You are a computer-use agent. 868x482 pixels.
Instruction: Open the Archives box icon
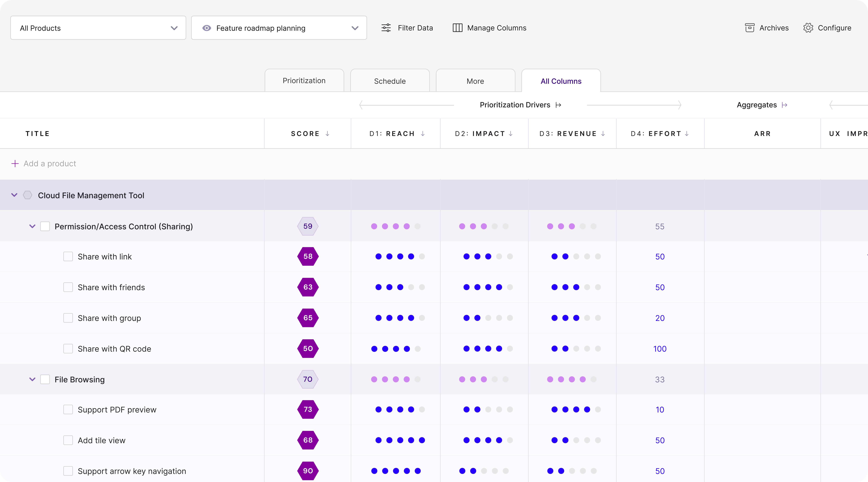coord(749,28)
